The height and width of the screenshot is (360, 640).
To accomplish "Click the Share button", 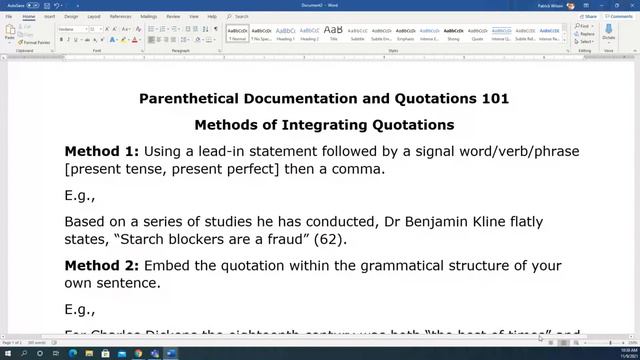I will point(589,17).
